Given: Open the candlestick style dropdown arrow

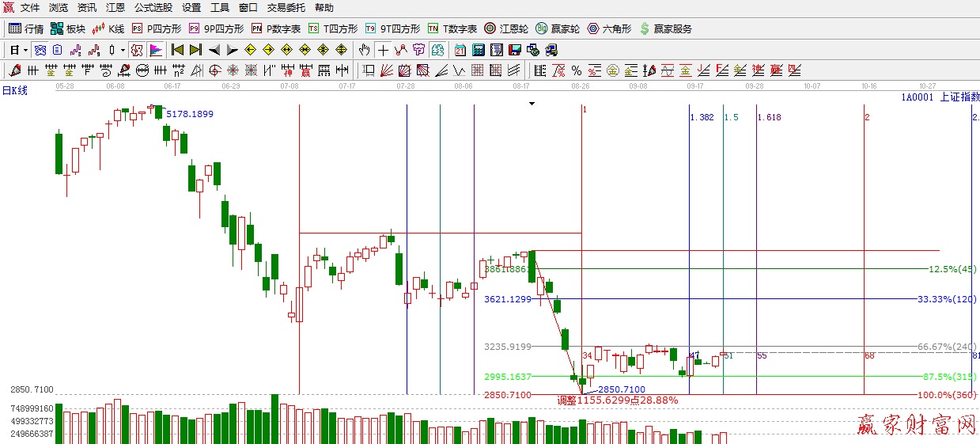Looking at the screenshot, I should click(123, 50).
